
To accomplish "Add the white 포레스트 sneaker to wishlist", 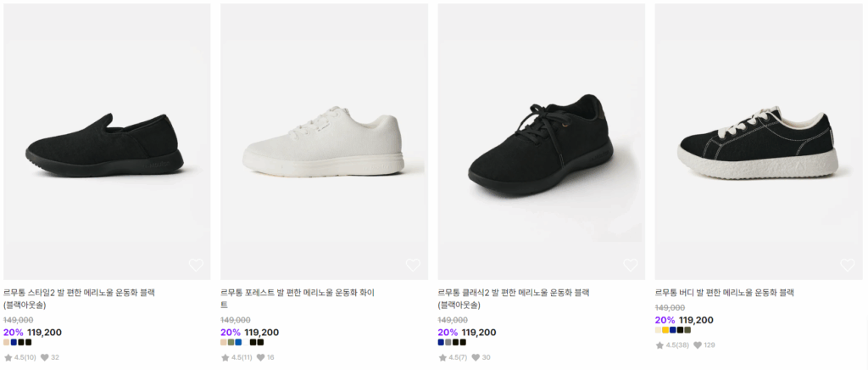I will [413, 265].
